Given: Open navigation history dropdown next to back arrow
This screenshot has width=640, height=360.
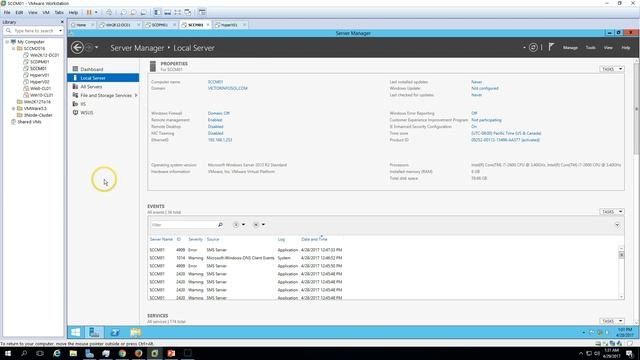Looking at the screenshot, I should (x=96, y=48).
